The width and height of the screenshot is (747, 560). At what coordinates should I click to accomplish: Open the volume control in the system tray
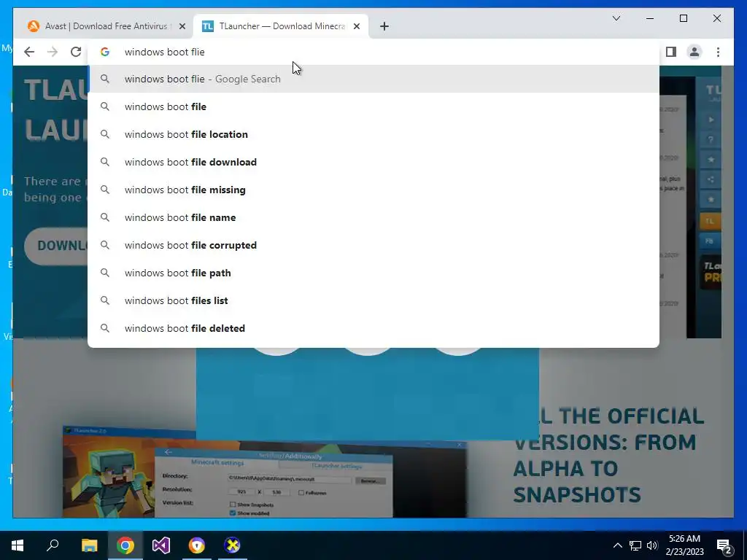652,545
